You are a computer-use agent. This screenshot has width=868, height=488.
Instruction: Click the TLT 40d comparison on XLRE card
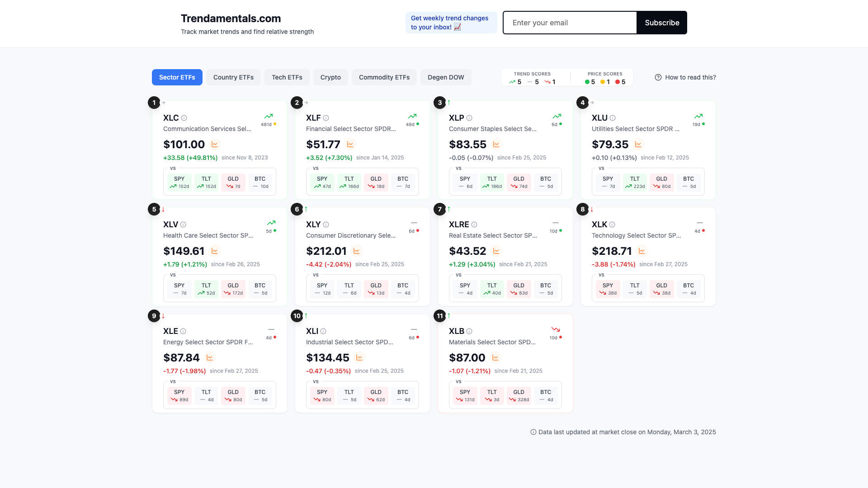pyautogui.click(x=492, y=289)
